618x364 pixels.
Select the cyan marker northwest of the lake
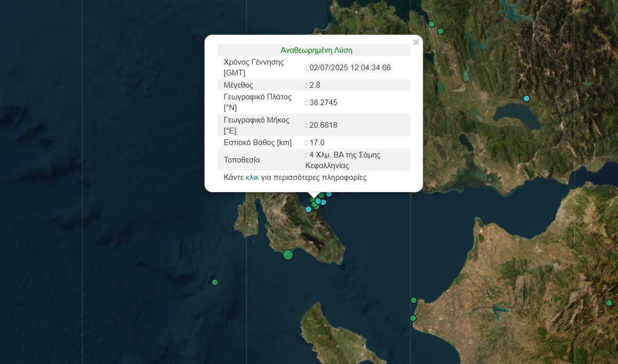[x=526, y=98]
